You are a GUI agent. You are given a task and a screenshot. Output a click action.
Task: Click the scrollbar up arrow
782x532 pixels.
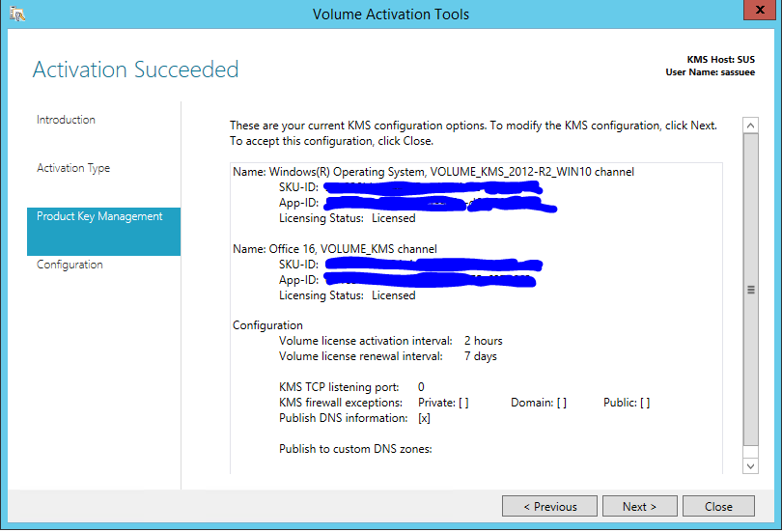pyautogui.click(x=750, y=126)
